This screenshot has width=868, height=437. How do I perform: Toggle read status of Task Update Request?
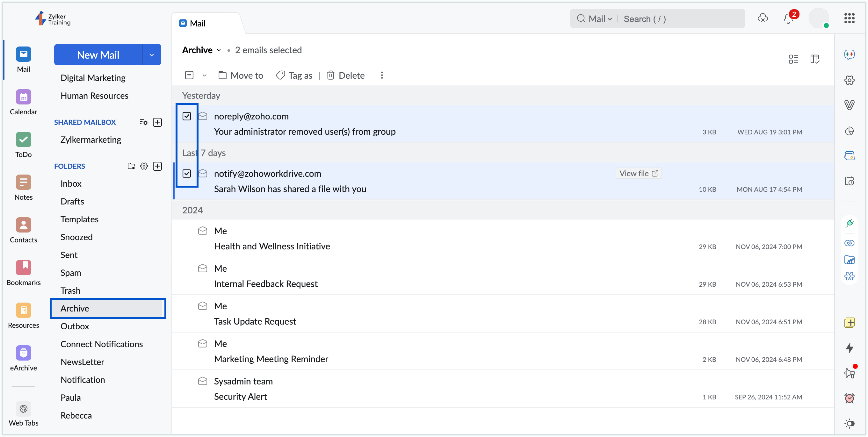(203, 306)
